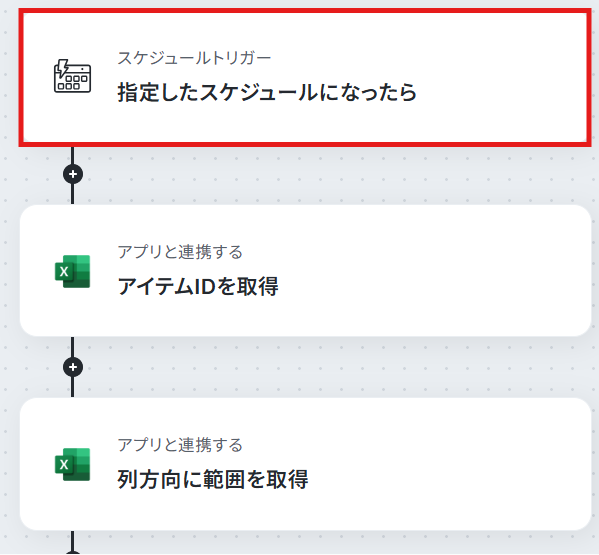Click the connector line above アイテムIDを取得 card
The height and width of the screenshot is (555, 599).
pyautogui.click(x=73, y=194)
